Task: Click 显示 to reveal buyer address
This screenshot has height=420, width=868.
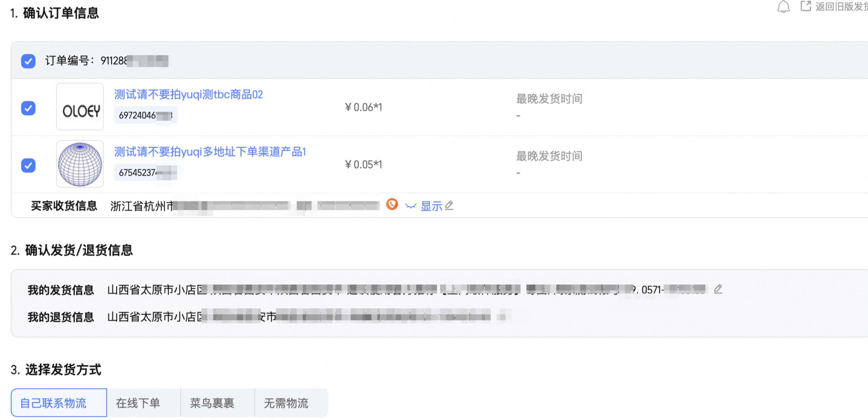Action: (431, 206)
